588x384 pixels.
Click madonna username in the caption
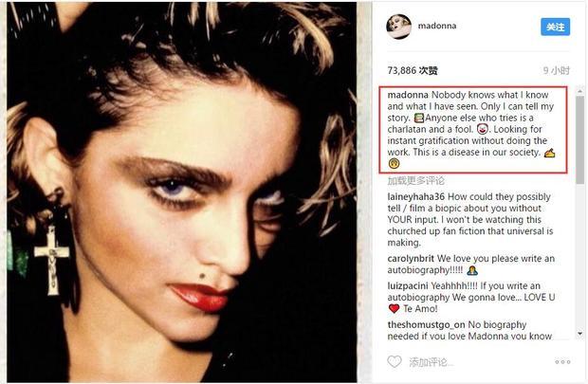pos(408,95)
